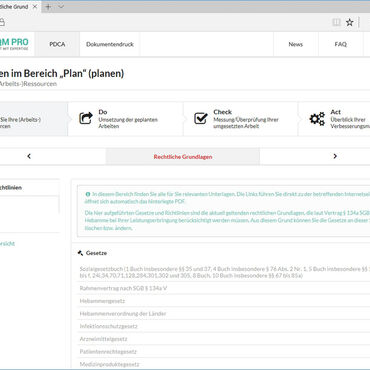Click the Plan (planen) page heading
This screenshot has height=370, width=370.
coord(62,73)
